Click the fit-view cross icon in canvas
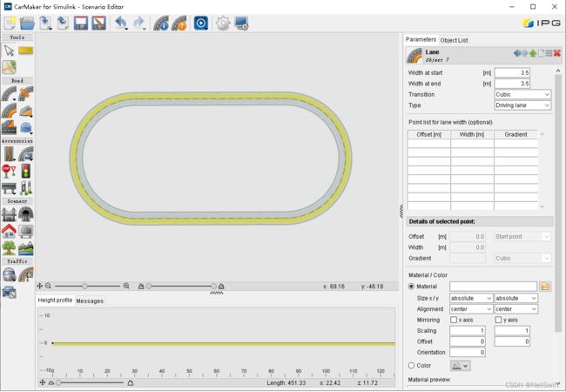 pos(40,286)
